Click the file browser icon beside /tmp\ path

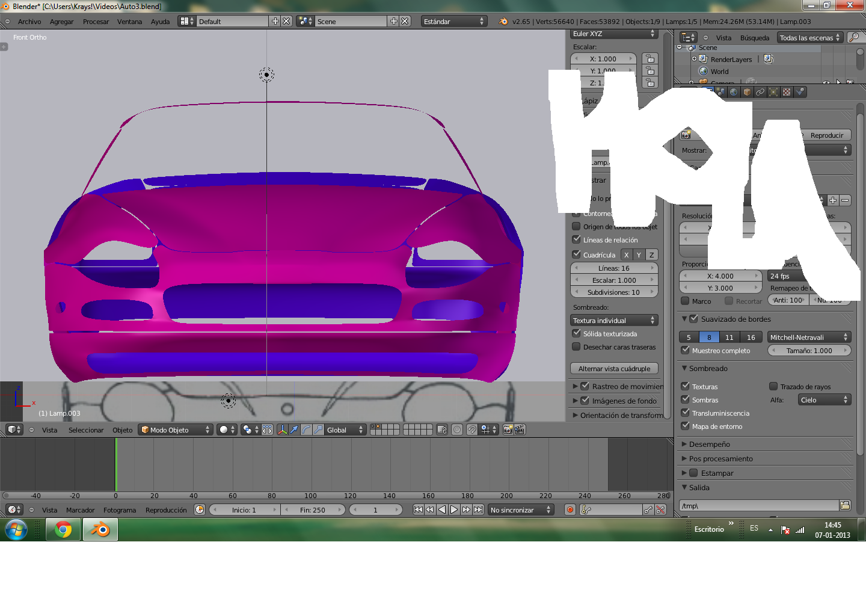pyautogui.click(x=845, y=505)
